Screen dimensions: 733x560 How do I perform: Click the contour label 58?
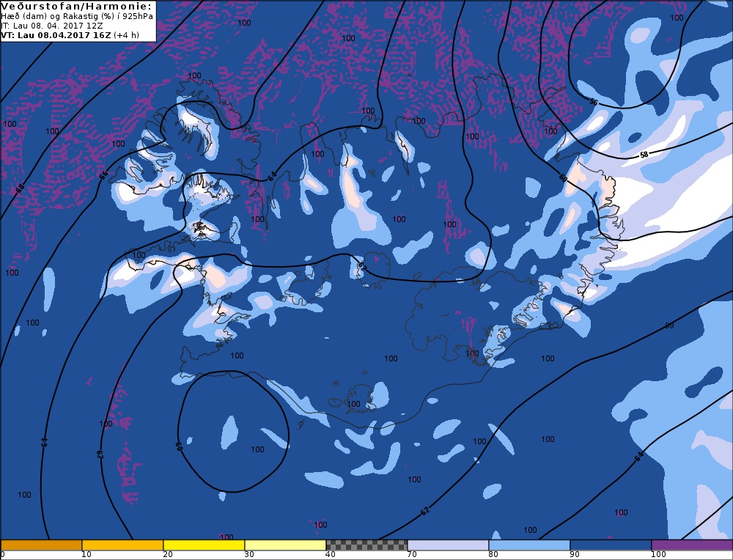click(x=644, y=154)
